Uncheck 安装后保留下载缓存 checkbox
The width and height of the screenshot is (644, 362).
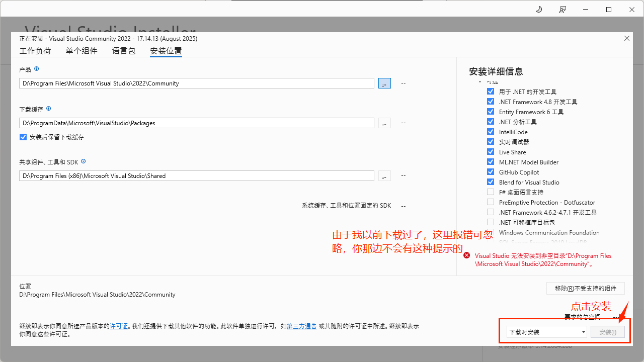23,137
